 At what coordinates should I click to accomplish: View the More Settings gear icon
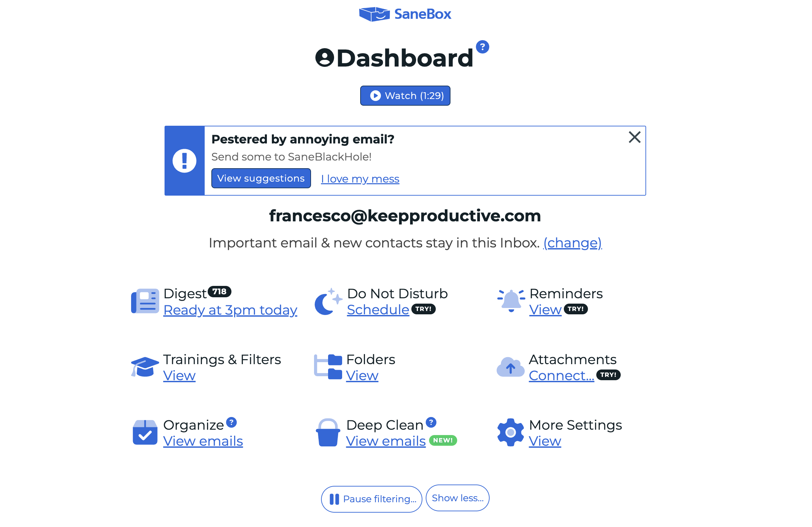[x=509, y=432]
